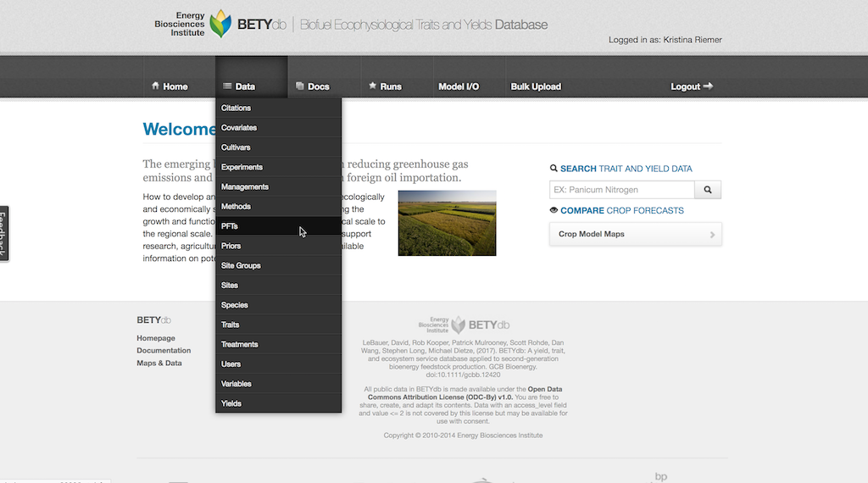
Task: Open the Maps & Data footer link
Action: [159, 364]
